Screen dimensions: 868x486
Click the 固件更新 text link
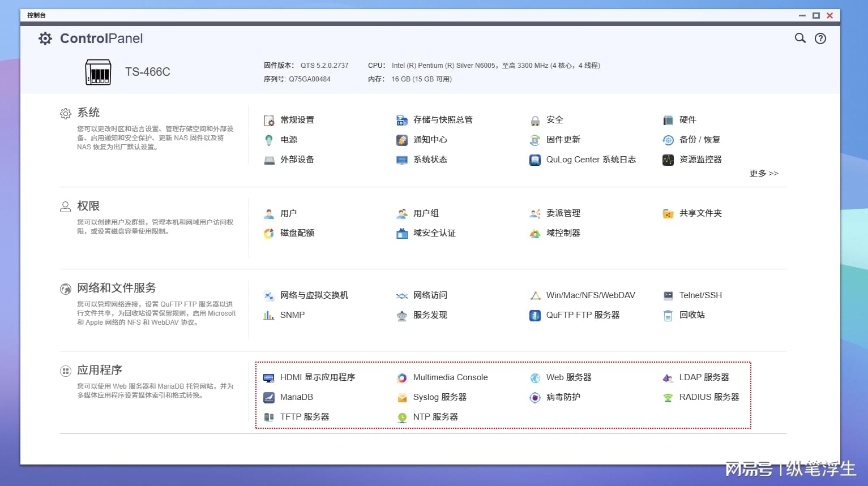coord(563,140)
